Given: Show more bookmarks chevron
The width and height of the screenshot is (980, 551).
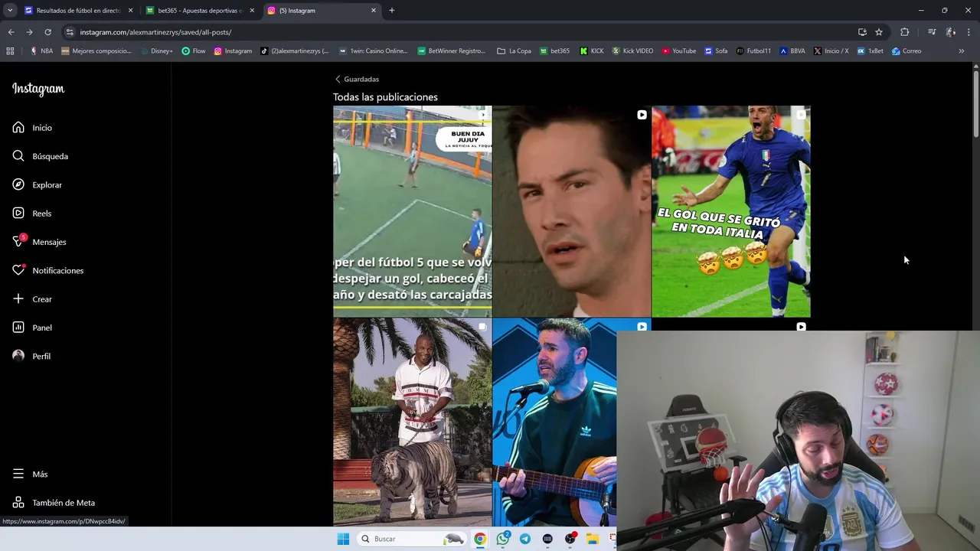Looking at the screenshot, I should click(x=962, y=51).
